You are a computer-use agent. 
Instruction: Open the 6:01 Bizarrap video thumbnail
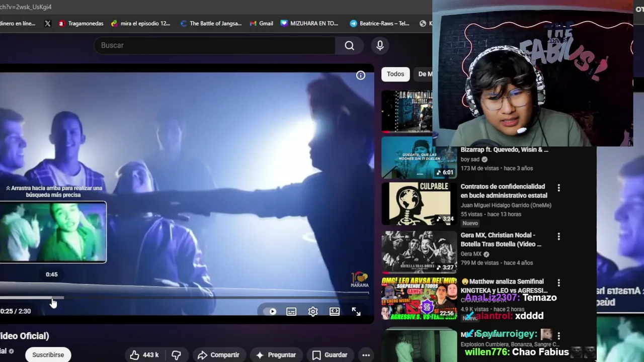click(x=419, y=157)
